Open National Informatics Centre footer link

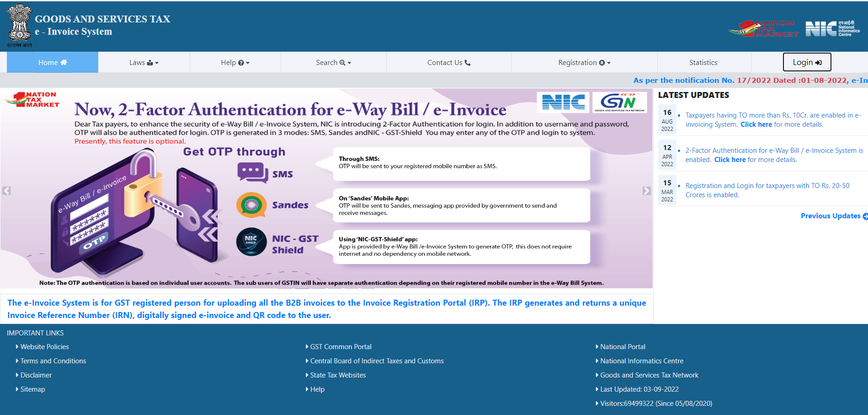pos(642,361)
